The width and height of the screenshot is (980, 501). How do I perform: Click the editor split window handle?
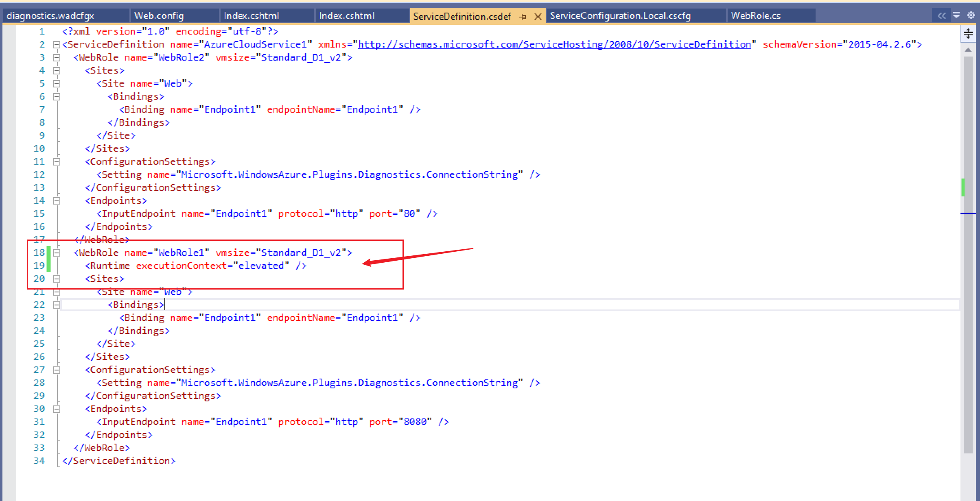[968, 33]
